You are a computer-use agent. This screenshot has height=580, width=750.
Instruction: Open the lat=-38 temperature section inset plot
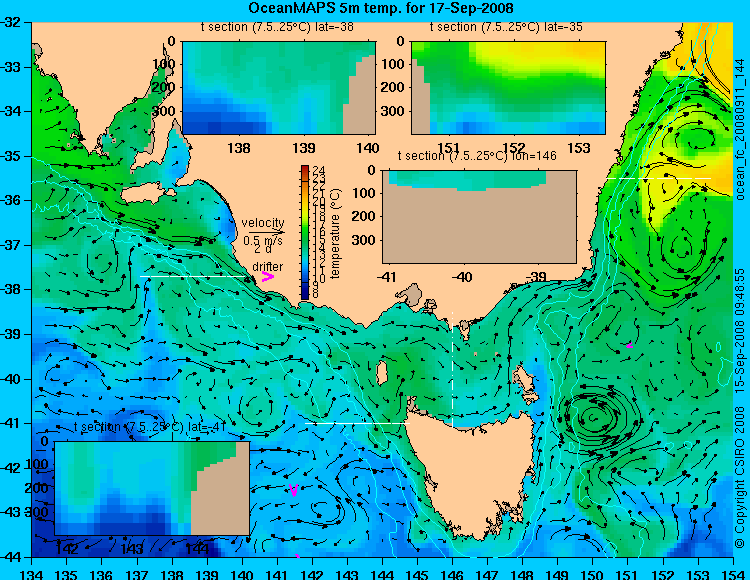click(279, 88)
